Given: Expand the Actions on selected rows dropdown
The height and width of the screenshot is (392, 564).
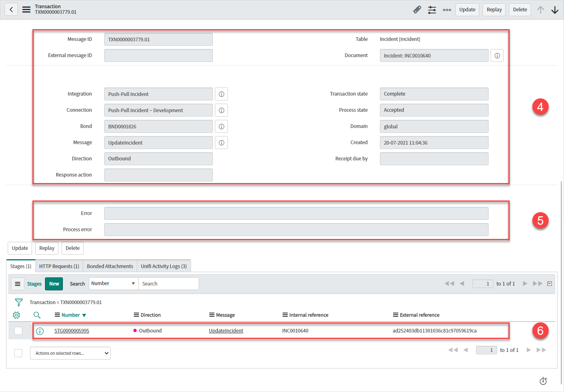Looking at the screenshot, I should point(70,353).
